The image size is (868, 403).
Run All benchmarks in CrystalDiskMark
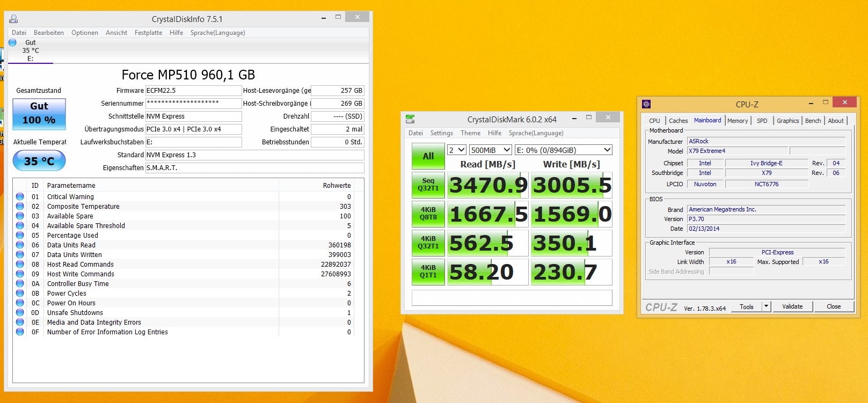[x=428, y=156]
